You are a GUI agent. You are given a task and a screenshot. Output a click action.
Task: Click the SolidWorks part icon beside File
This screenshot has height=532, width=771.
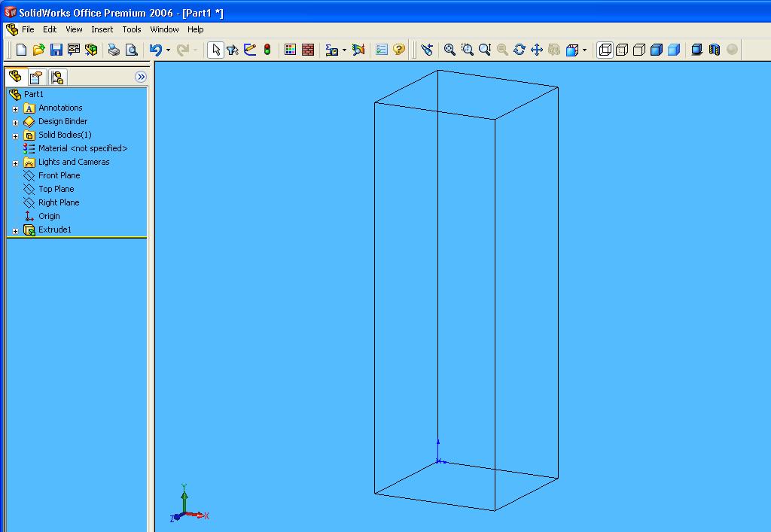coord(12,30)
